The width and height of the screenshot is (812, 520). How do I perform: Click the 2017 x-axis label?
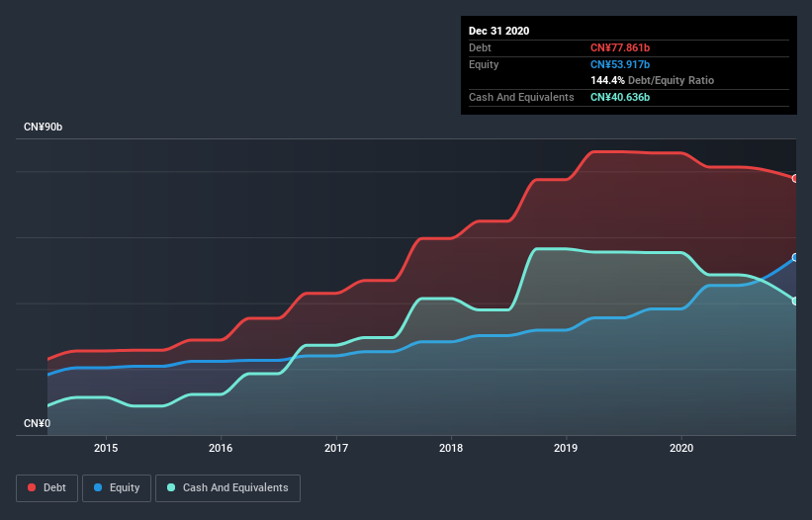tap(336, 448)
